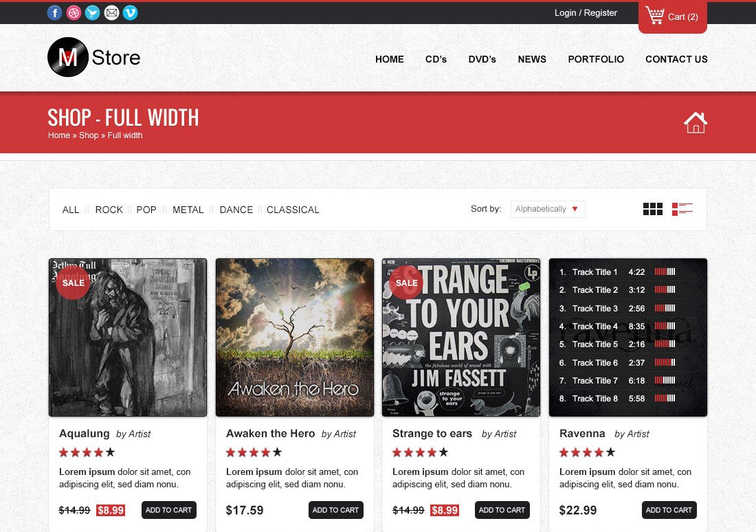Screen dimensions: 756x532
Task: Filter products by ROCK genre
Action: click(109, 210)
